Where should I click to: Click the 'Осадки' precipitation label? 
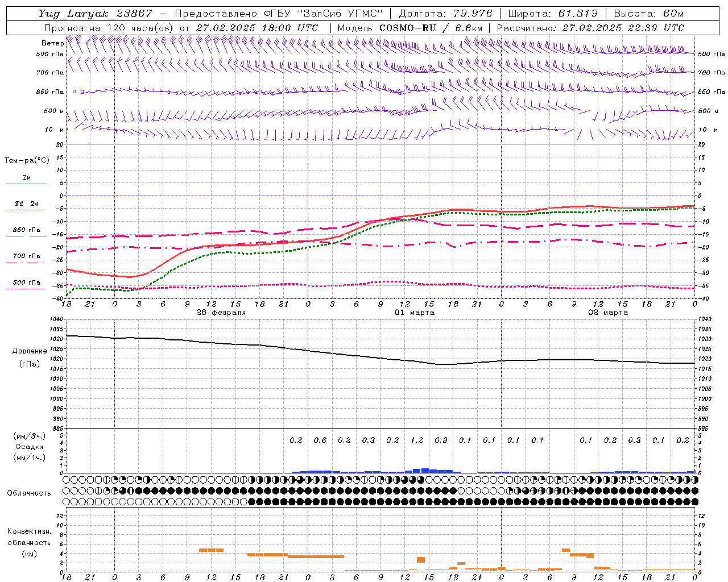(x=30, y=447)
